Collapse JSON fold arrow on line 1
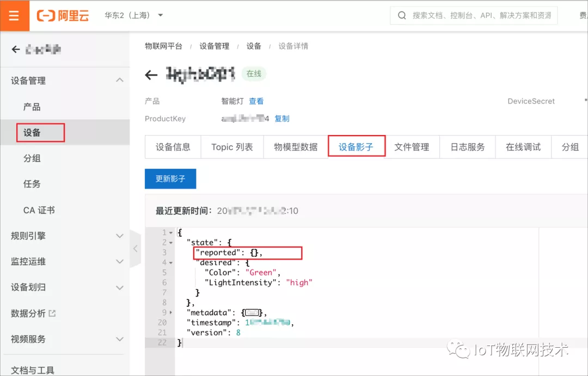This screenshot has width=588, height=376. point(171,233)
